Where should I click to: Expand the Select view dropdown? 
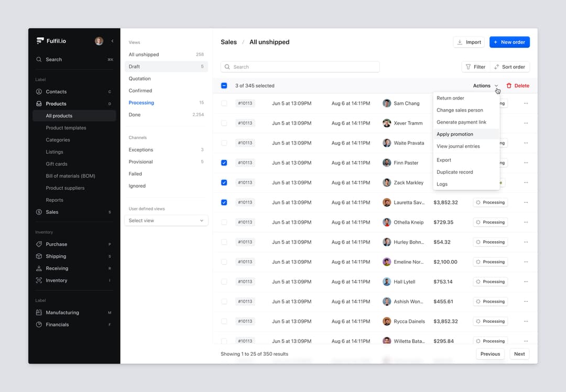click(166, 221)
